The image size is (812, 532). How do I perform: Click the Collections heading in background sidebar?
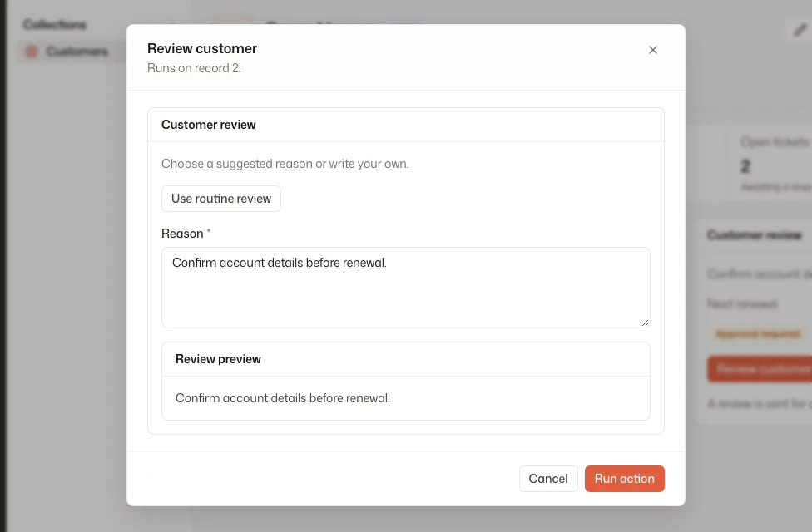pyautogui.click(x=54, y=24)
